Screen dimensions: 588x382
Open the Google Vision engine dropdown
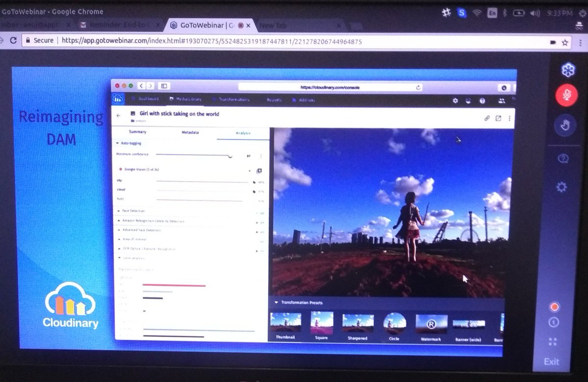click(x=250, y=170)
